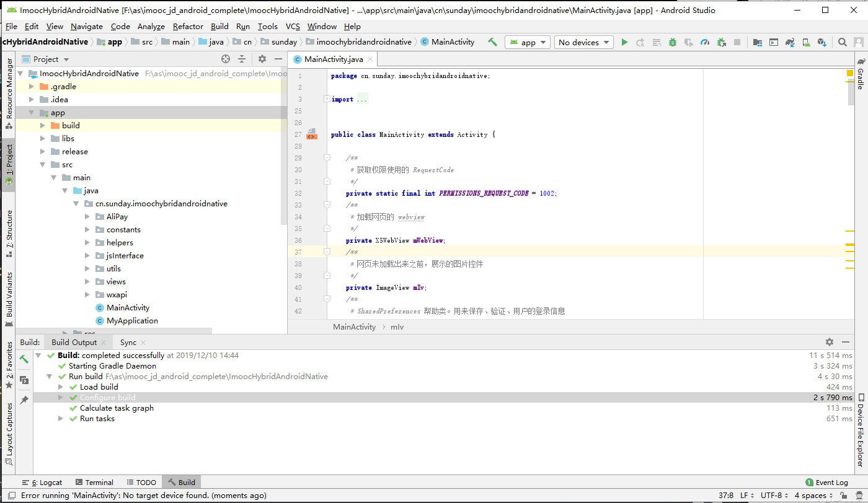Open the No devices dropdown
The height and width of the screenshot is (503, 868).
coord(583,42)
